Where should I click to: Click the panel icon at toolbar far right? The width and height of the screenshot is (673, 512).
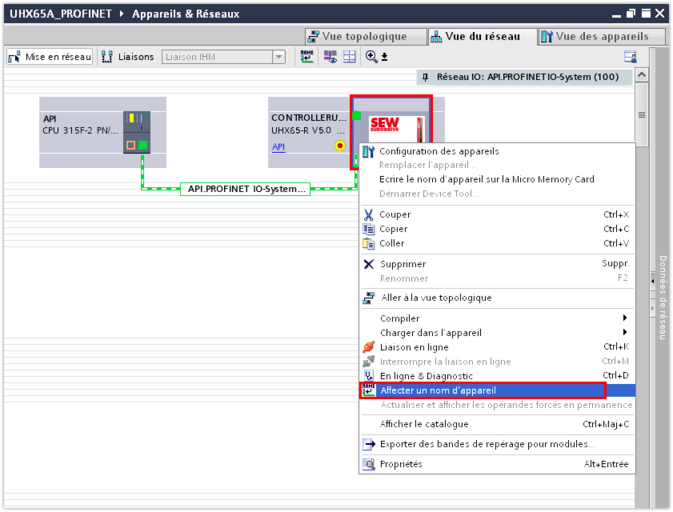(630, 57)
